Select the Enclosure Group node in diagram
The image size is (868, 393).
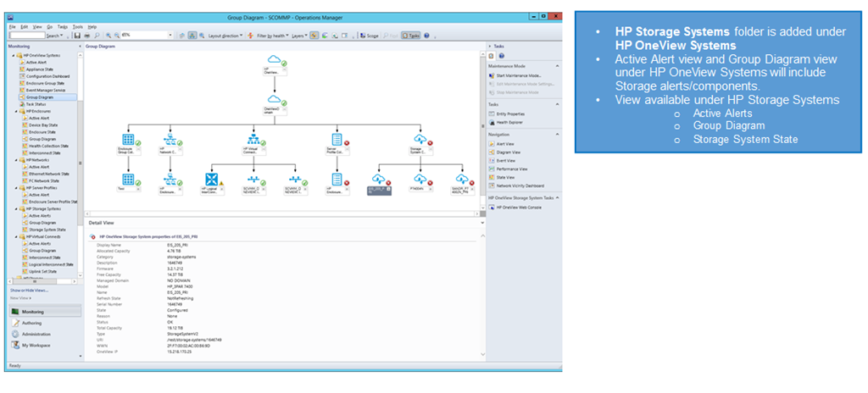point(129,140)
